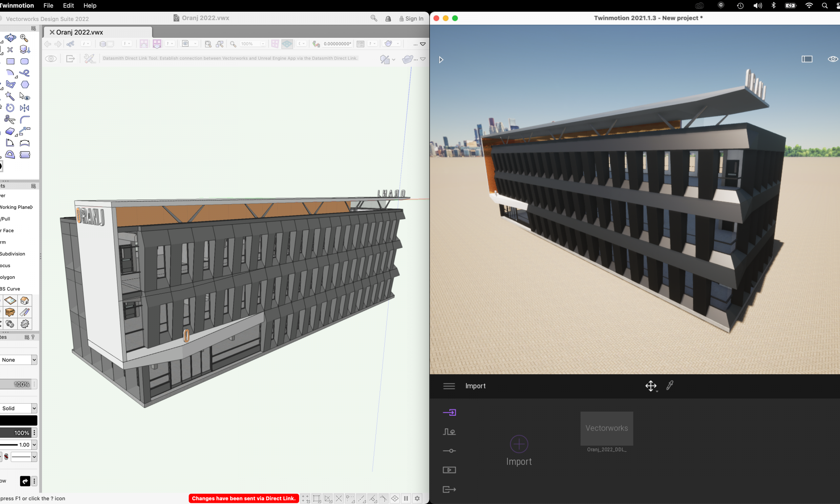This screenshot has height=504, width=840.
Task: Select the Eraser-shaped Clip tool
Action: pyautogui.click(x=10, y=131)
